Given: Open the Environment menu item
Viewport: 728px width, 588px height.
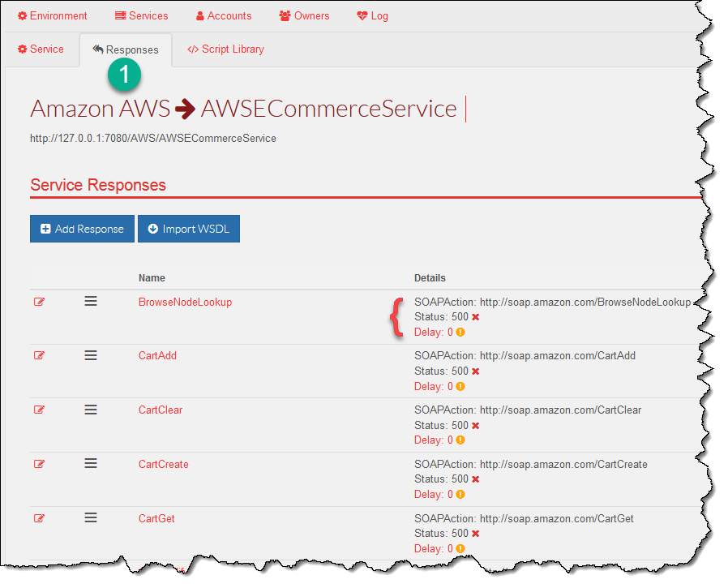Looking at the screenshot, I should (x=53, y=15).
